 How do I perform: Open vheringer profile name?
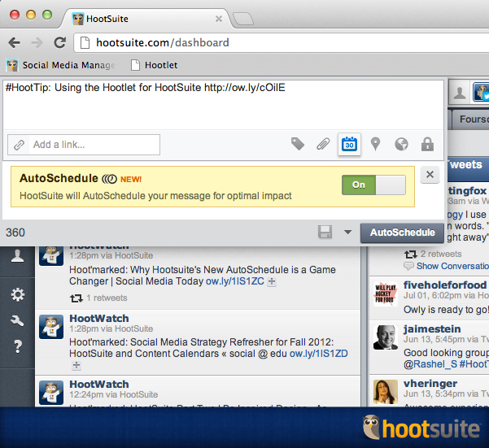click(430, 384)
